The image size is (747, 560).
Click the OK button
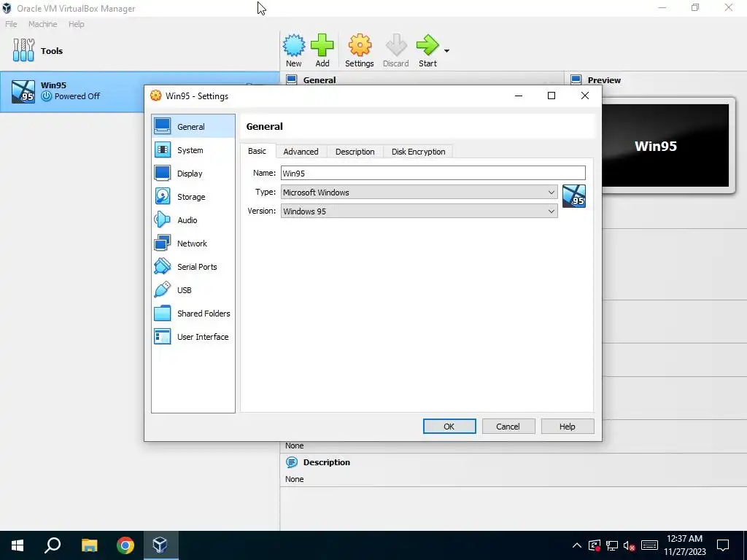click(449, 426)
